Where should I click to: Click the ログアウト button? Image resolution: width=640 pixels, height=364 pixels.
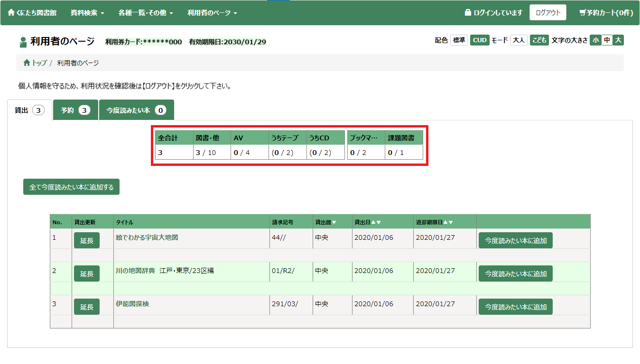(548, 13)
